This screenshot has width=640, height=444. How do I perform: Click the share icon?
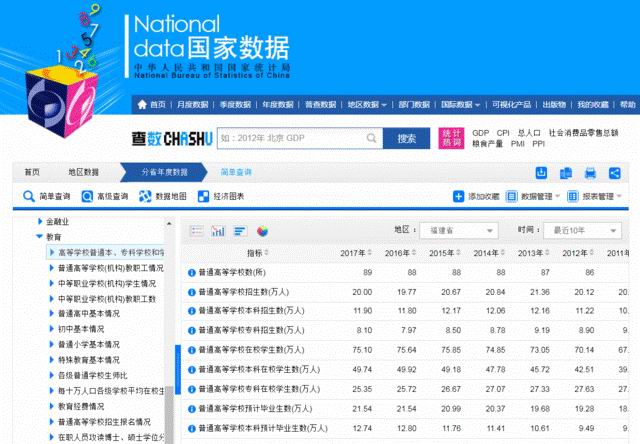[x=614, y=172]
